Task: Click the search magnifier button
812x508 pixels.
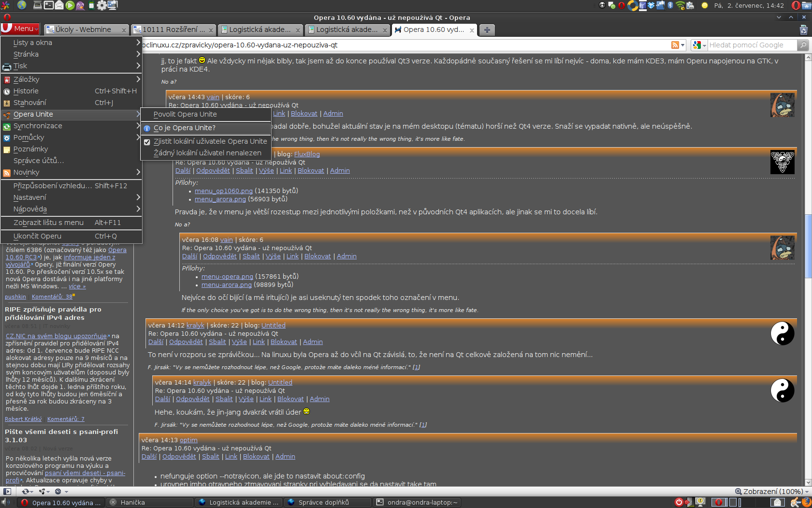Action: coord(803,45)
